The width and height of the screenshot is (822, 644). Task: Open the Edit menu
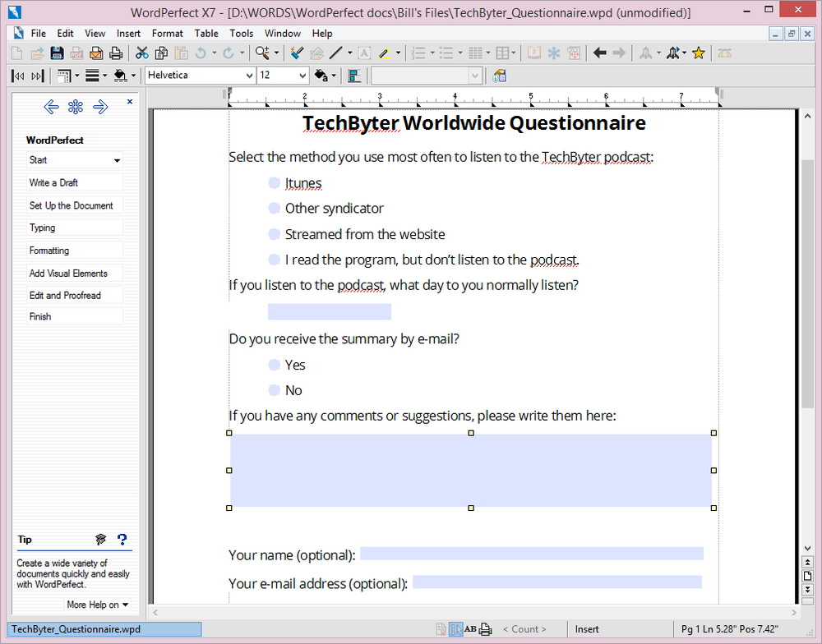pos(65,33)
